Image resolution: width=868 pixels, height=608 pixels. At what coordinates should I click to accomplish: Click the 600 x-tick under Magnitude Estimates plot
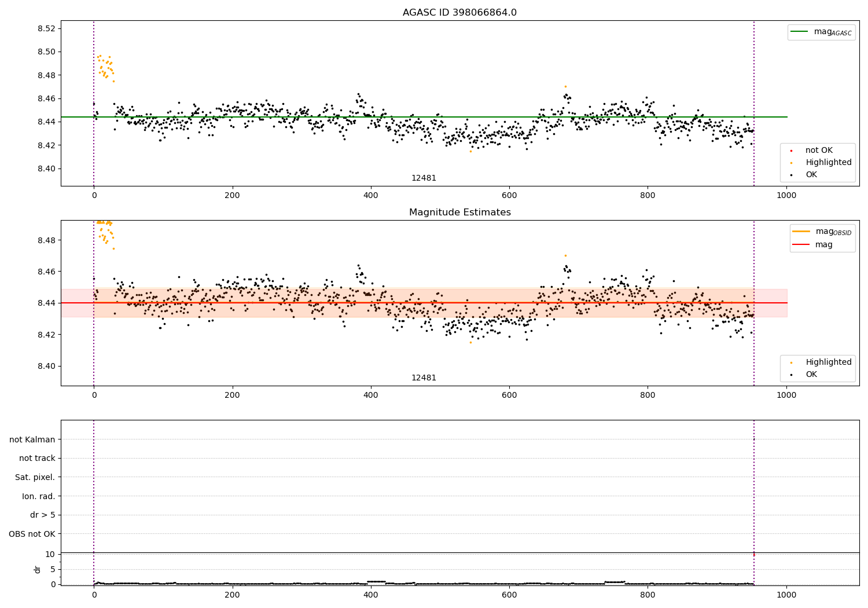[509, 395]
